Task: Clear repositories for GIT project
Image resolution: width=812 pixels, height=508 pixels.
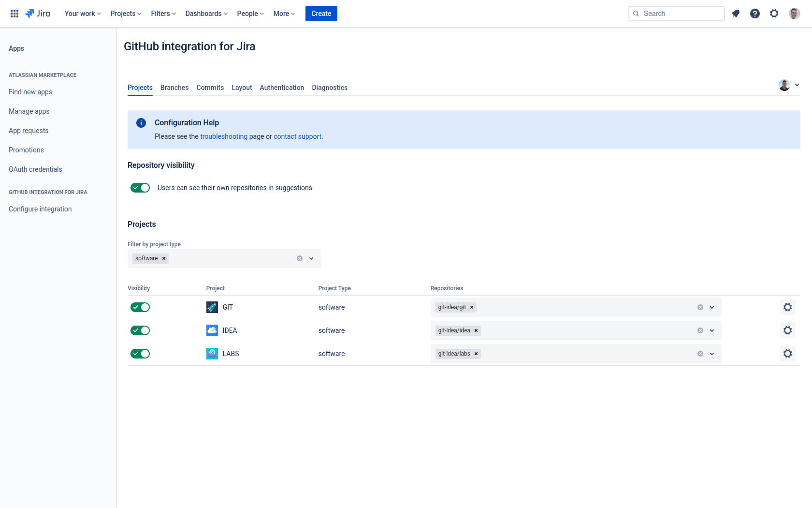Action: pos(700,307)
